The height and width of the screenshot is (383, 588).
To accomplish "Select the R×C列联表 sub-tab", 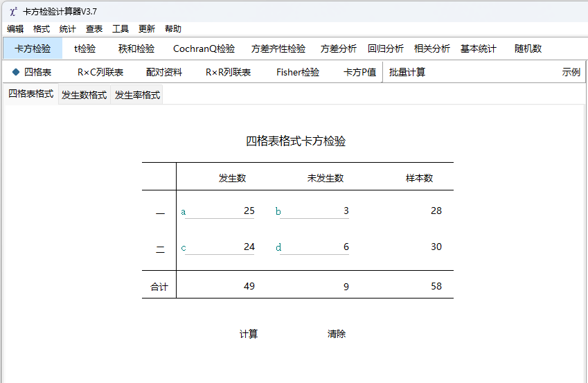I will pyautogui.click(x=100, y=72).
